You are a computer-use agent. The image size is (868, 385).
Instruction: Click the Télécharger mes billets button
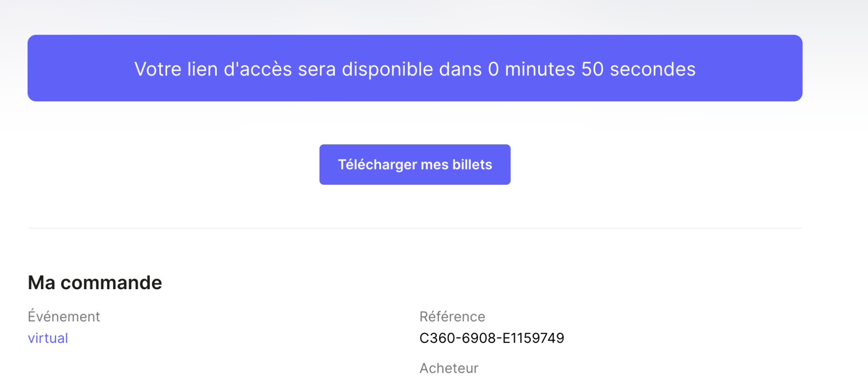point(415,165)
